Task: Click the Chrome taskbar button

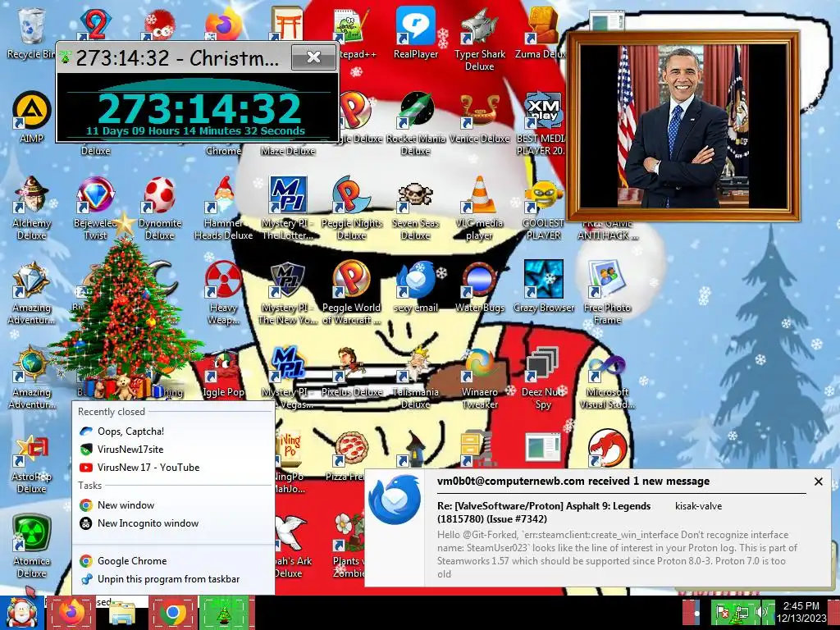Action: [x=172, y=613]
